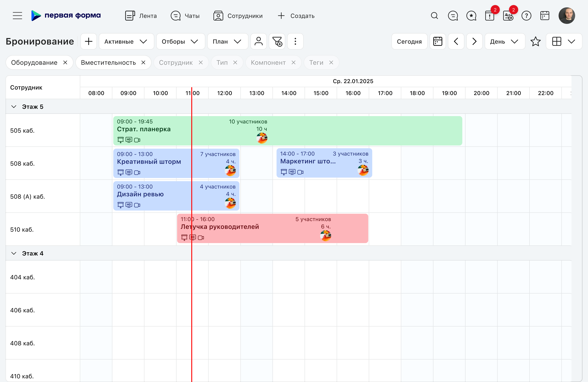Collapse the Этаж 5 group
Screen dimensions: 588x382
pyautogui.click(x=14, y=107)
